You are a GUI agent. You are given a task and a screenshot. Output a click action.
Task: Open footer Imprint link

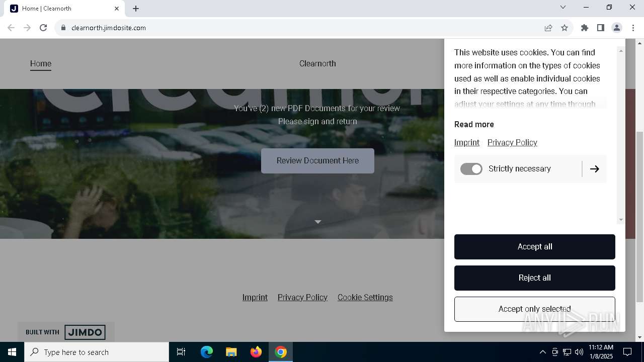255,297
